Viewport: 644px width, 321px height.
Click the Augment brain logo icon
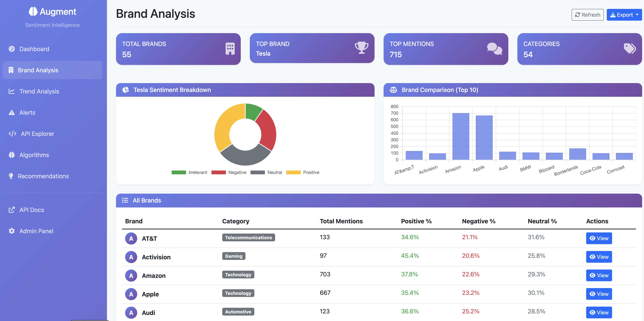coord(33,12)
